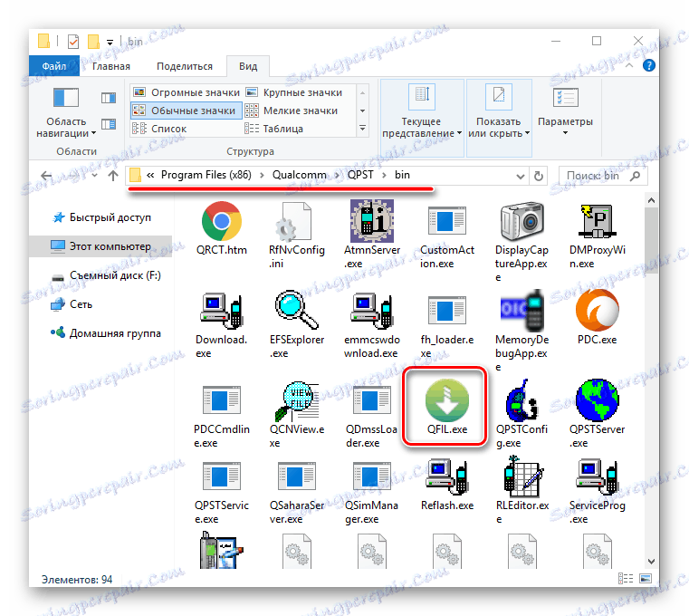Open recent locations dropdown arrow

[x=94, y=176]
